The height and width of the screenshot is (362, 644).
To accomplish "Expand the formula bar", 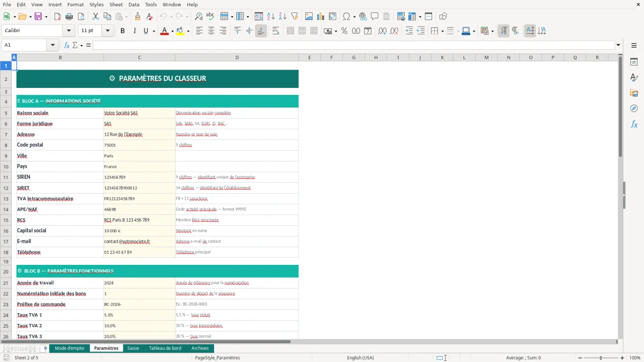I will coord(618,45).
